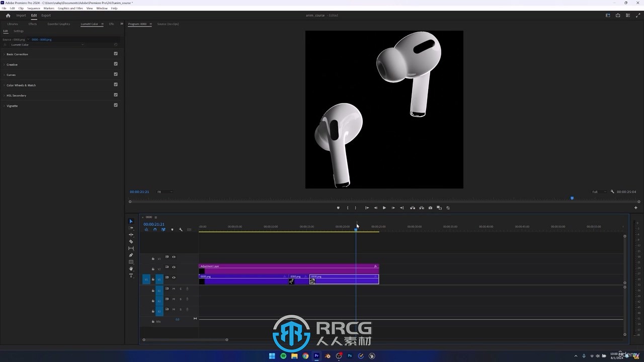Toggle the Vignette checkbox
The width and height of the screenshot is (644, 362).
tap(116, 105)
